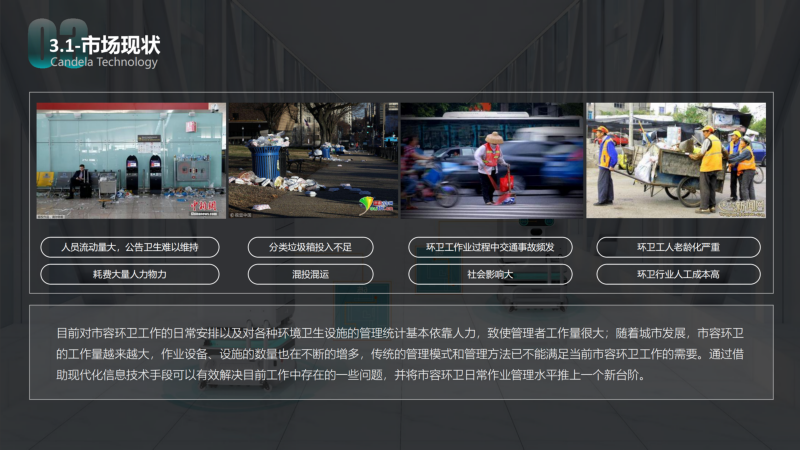Click the 社会影响大 pill label
The height and width of the screenshot is (450, 800).
tap(490, 274)
